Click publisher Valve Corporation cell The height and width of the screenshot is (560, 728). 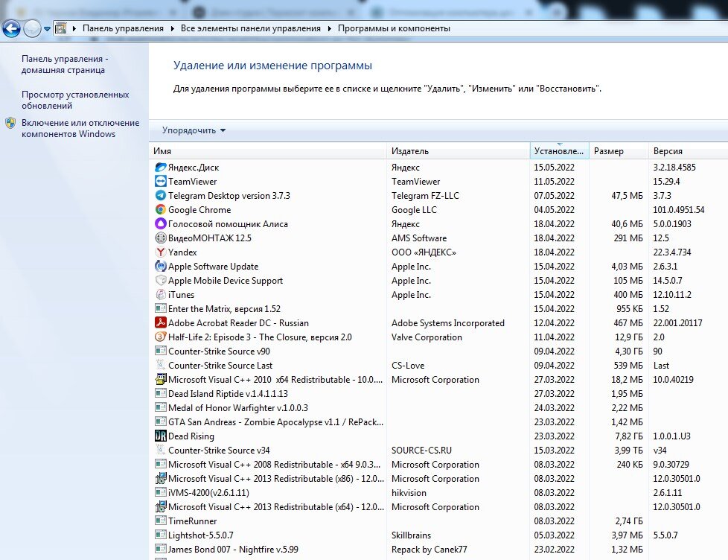[x=427, y=337]
